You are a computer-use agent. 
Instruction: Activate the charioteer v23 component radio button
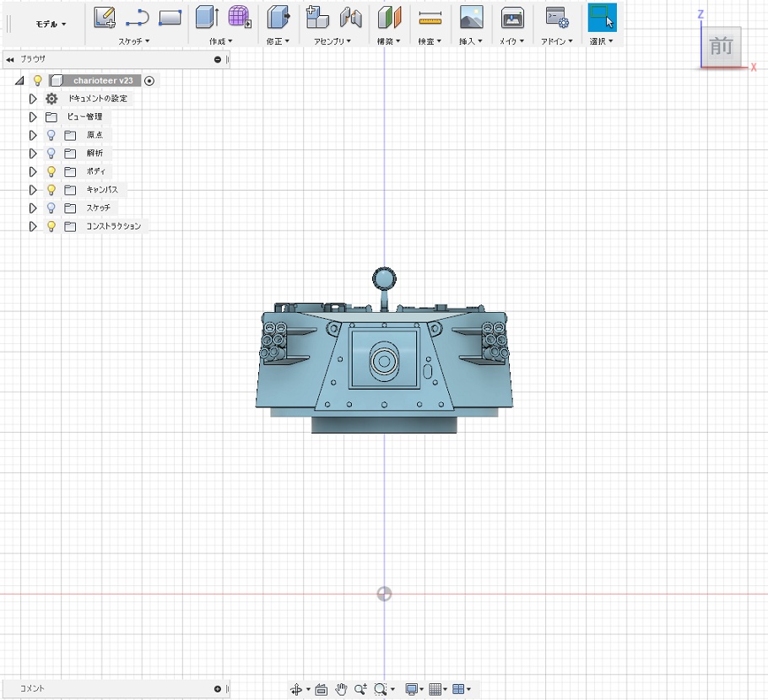pyautogui.click(x=149, y=81)
